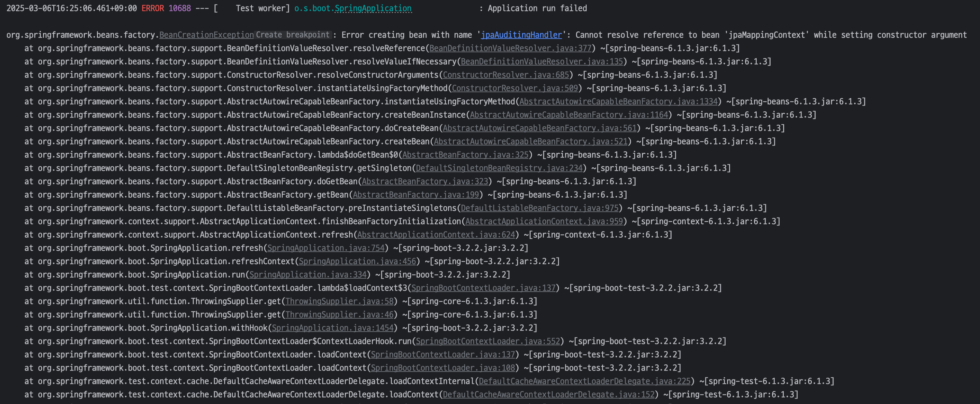Open the jpaAuditingHandler blue link

[521, 35]
